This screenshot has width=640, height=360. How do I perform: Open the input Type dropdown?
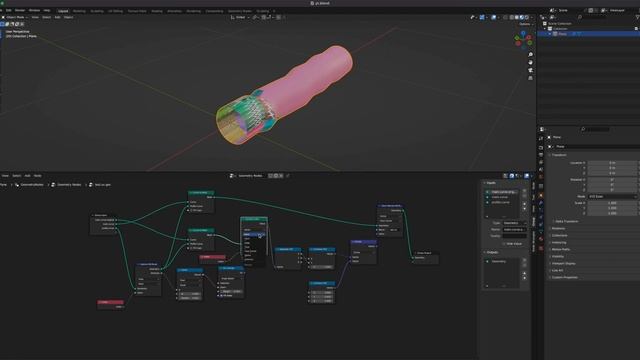click(514, 223)
